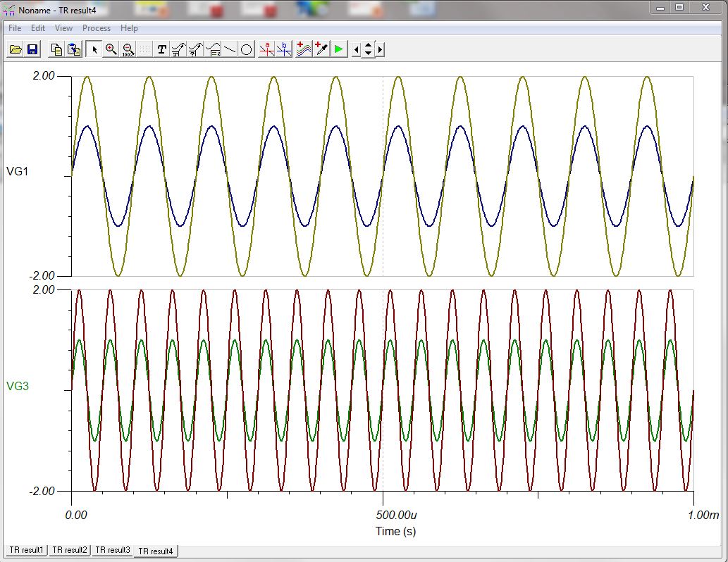Open the View menu
Image resolution: width=728 pixels, height=562 pixels.
click(x=63, y=28)
